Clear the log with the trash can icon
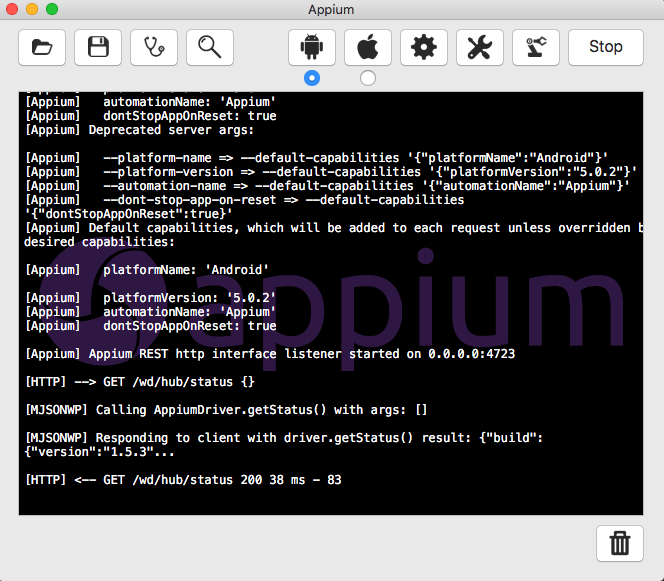The height and width of the screenshot is (581, 664). tap(620, 543)
